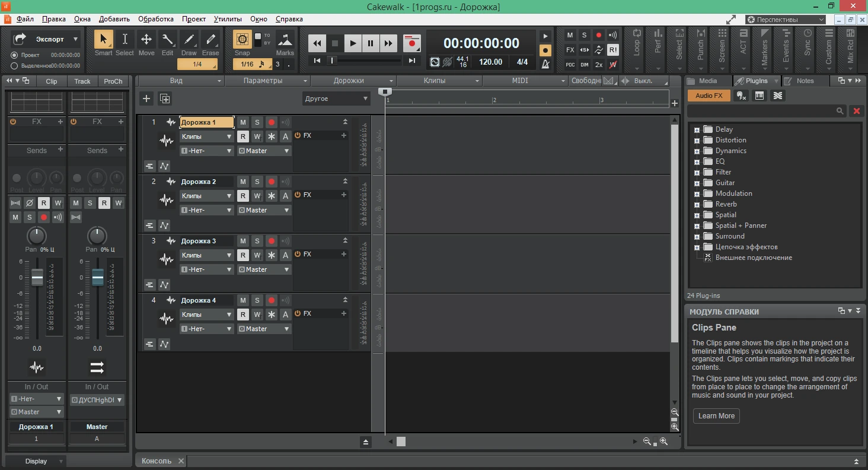Click the Fast Forward button

(x=388, y=43)
